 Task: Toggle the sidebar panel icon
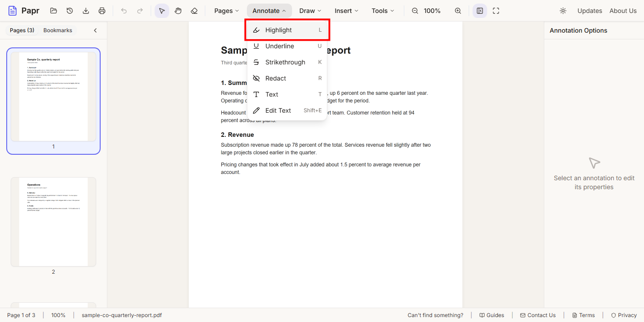[480, 11]
